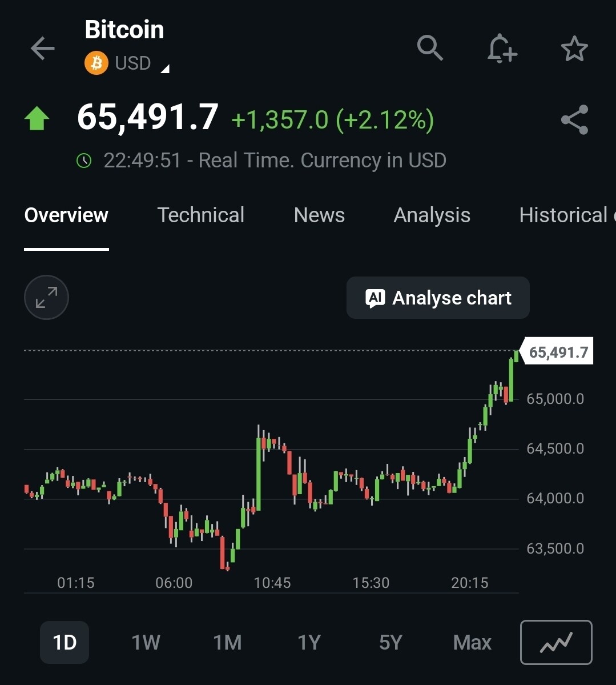
Task: Open the USD currency dropdown
Action: coord(142,63)
